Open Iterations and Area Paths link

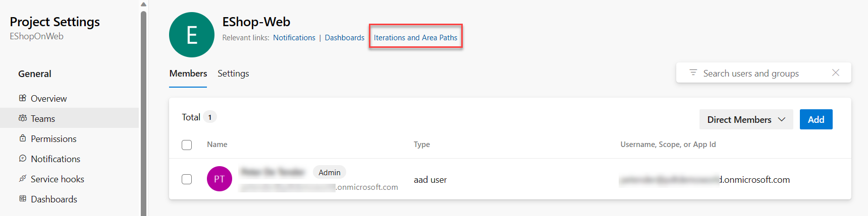click(x=415, y=38)
